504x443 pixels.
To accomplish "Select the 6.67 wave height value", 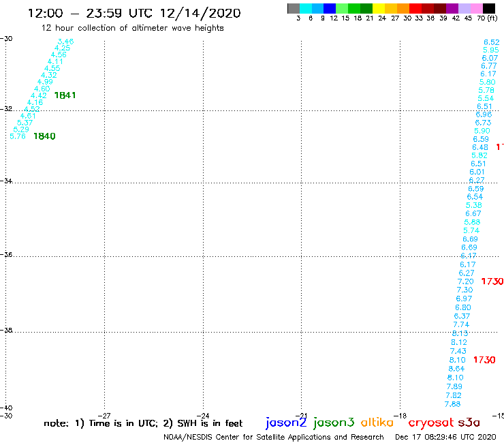I will coord(473,213).
